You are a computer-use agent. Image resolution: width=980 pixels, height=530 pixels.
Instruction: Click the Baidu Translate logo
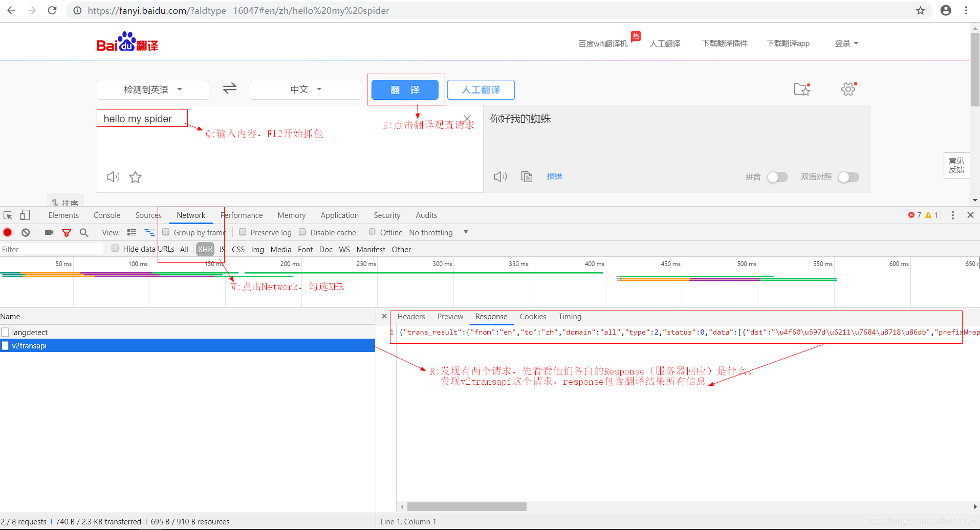click(x=127, y=42)
